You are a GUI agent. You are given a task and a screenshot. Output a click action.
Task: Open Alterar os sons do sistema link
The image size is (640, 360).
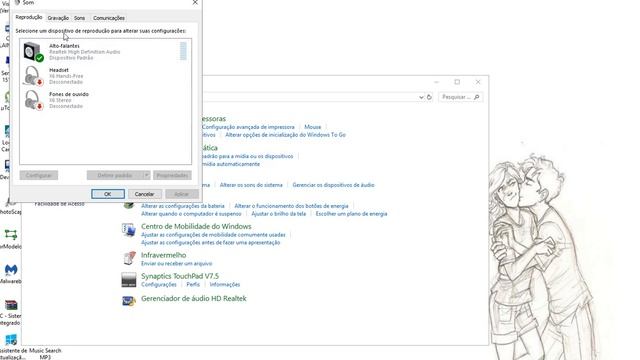251,185
